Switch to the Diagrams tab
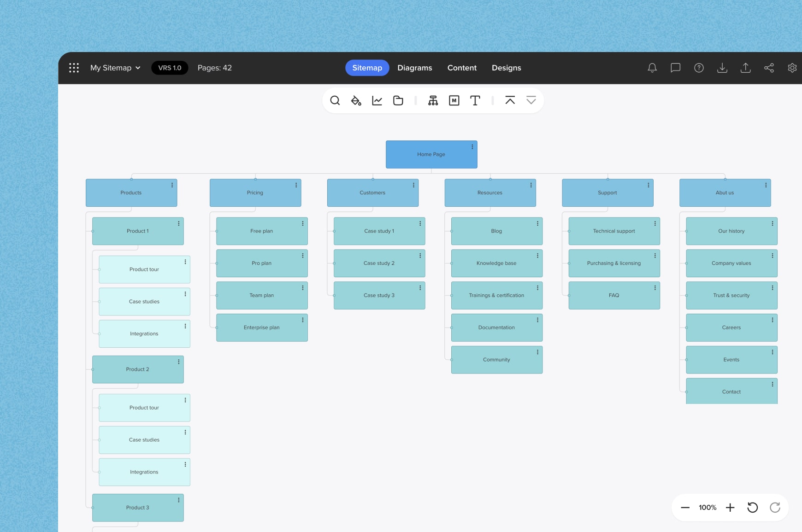 point(414,68)
